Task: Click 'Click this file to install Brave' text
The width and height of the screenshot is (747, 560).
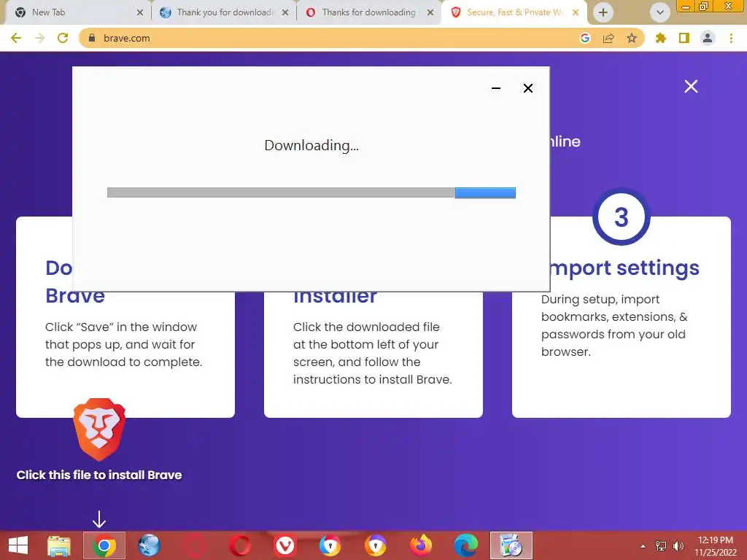Action: coord(99,475)
